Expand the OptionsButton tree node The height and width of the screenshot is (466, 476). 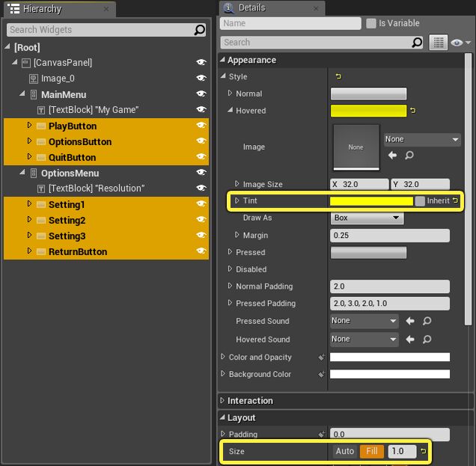coord(29,141)
